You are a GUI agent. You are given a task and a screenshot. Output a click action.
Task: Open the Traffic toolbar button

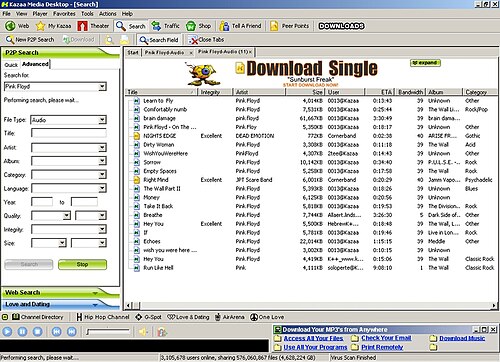(165, 26)
